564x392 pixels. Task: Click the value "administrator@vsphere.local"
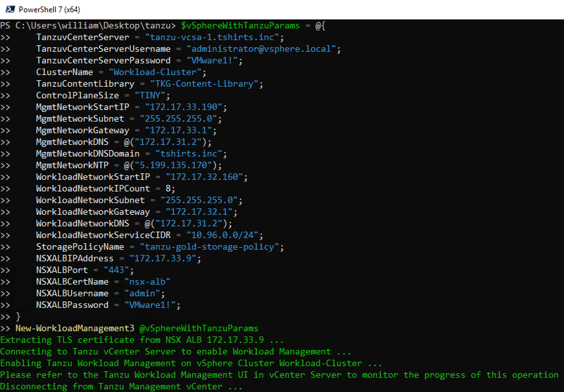[261, 49]
